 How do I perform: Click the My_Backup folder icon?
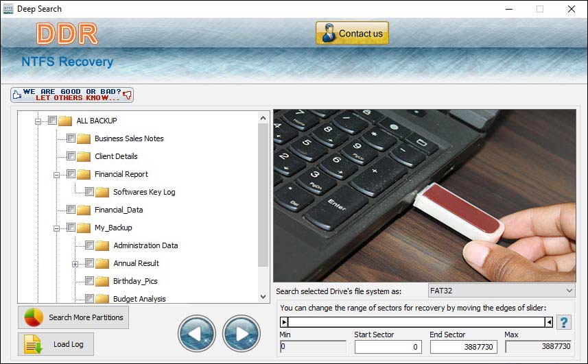point(84,228)
